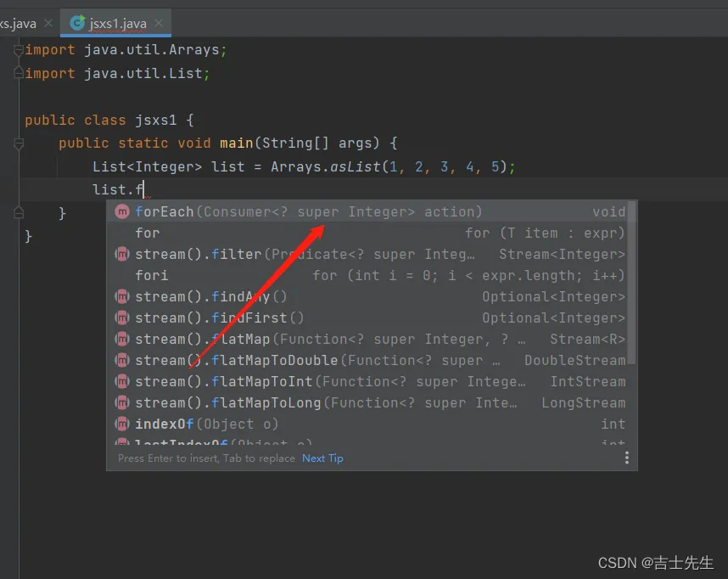Click method icon beside flatMapToInt

[122, 381]
